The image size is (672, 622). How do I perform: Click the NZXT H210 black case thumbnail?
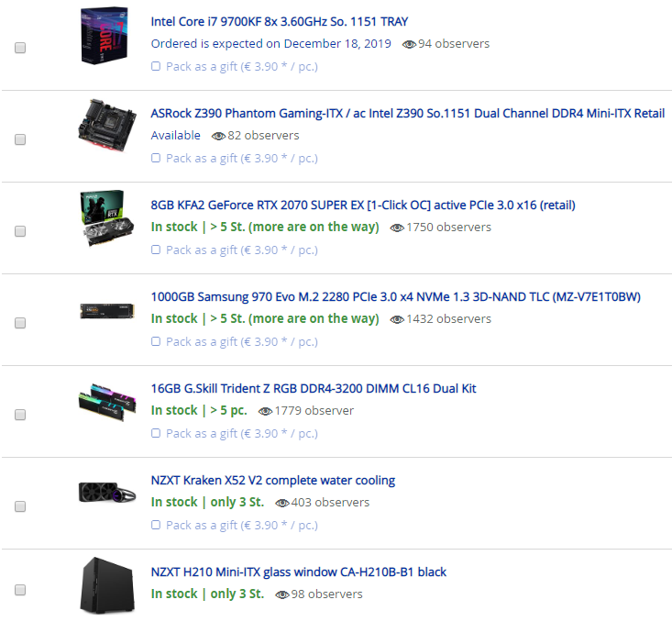pos(107,585)
